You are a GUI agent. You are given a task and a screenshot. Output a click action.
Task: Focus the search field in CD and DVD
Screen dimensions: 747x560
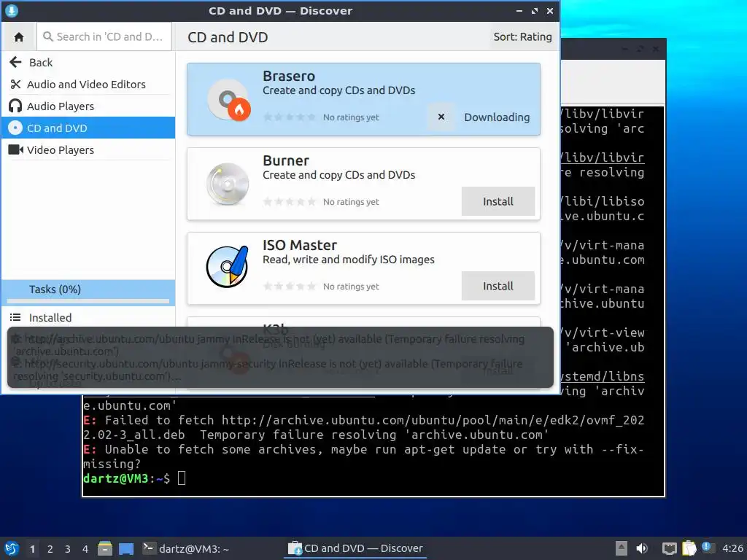[104, 36]
